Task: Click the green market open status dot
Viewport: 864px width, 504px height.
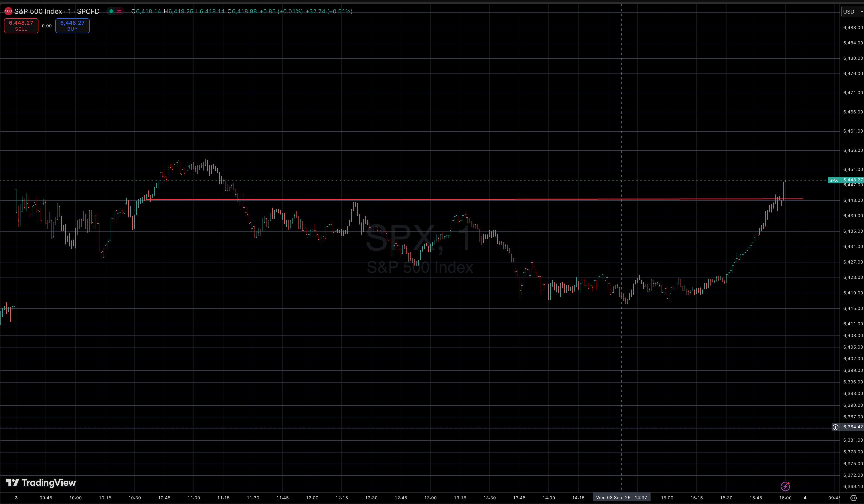Action: [111, 11]
